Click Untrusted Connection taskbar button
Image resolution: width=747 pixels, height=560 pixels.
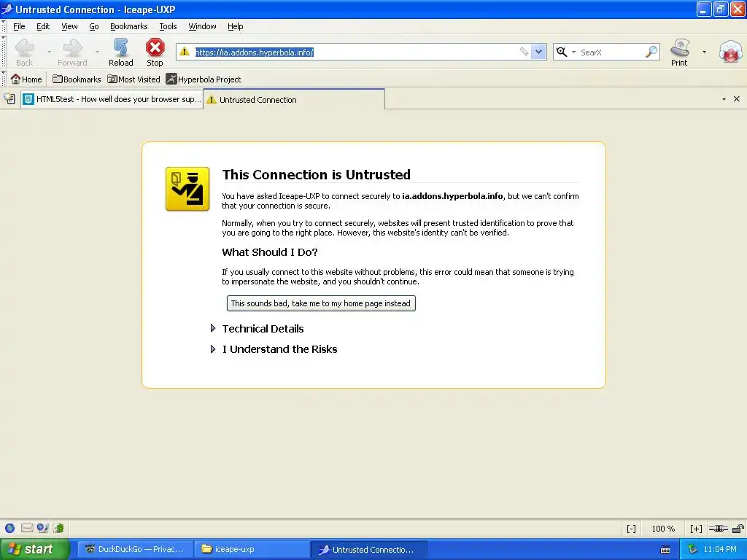point(368,549)
